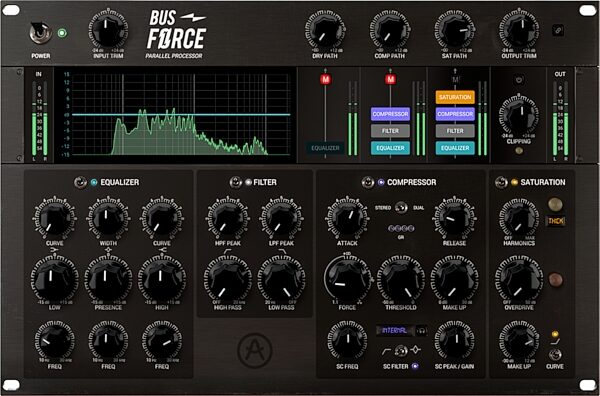Toggle the Filter section on/off switch
This screenshot has width=600, height=396.
[235, 182]
